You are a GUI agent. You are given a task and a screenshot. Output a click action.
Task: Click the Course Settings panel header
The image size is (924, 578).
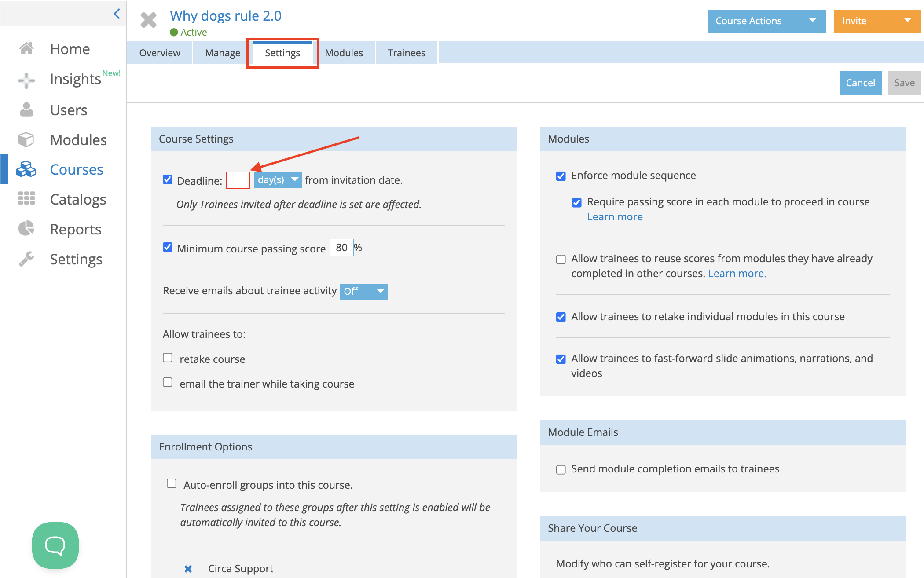click(x=334, y=139)
